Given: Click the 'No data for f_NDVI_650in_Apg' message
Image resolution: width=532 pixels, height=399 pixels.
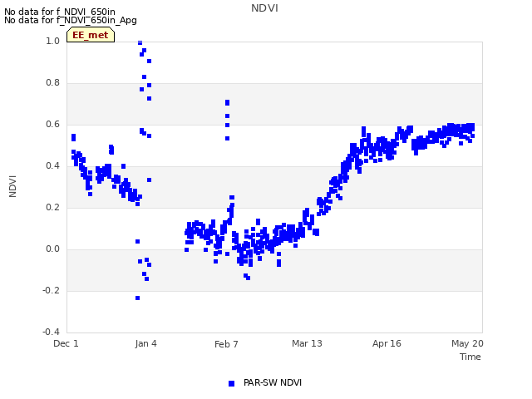Looking at the screenshot, I should 71,20.
